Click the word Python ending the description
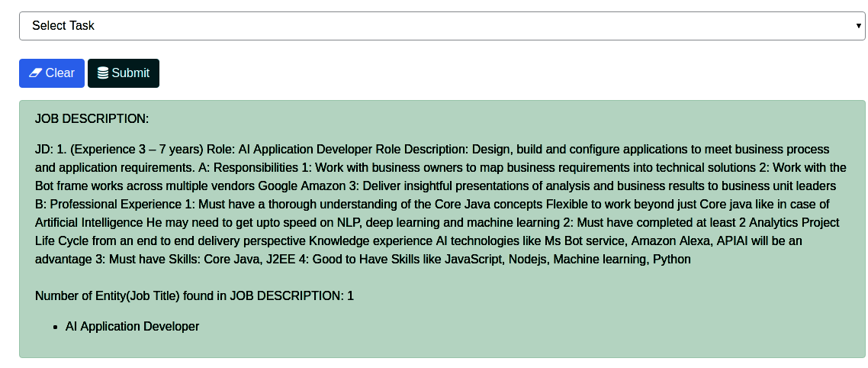This screenshot has width=868, height=368. (672, 260)
